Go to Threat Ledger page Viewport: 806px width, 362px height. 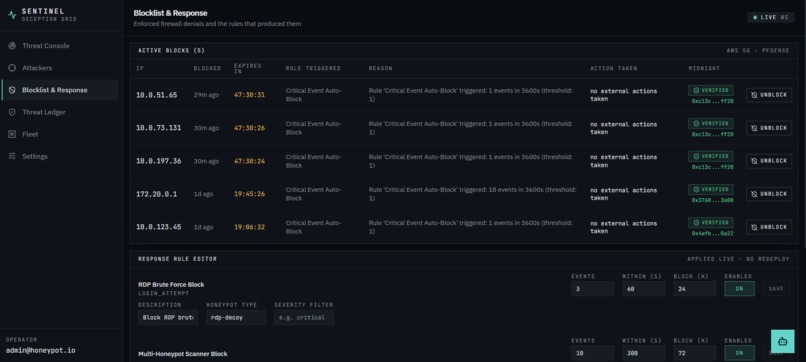tap(60, 112)
